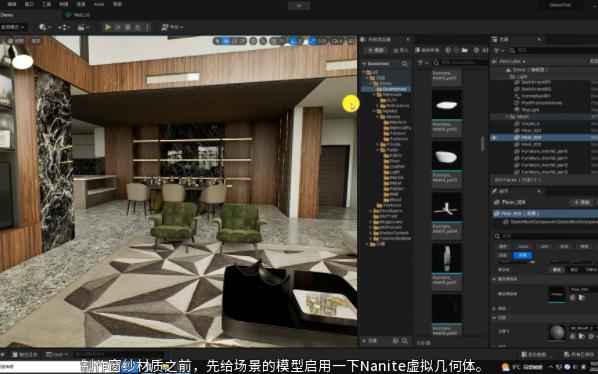Activate the Rotate gizmo icon in viewport
598x374 pixels.
pos(234,41)
